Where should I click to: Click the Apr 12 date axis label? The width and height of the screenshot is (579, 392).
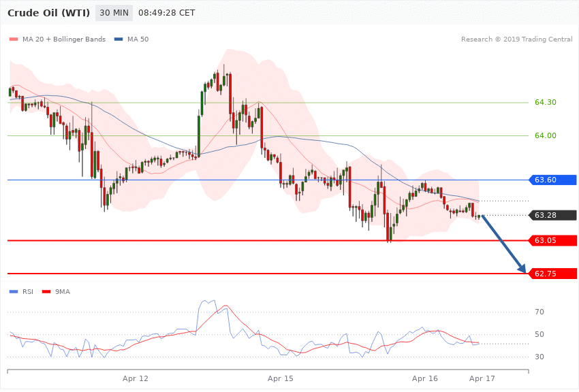[135, 378]
